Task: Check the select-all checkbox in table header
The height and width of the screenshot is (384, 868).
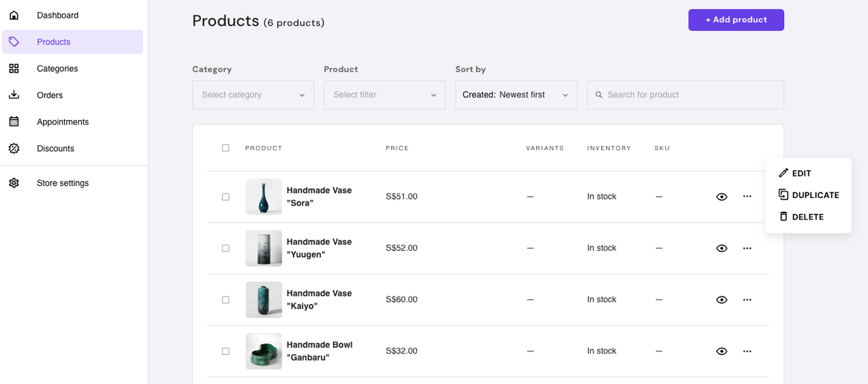Action: click(x=226, y=147)
